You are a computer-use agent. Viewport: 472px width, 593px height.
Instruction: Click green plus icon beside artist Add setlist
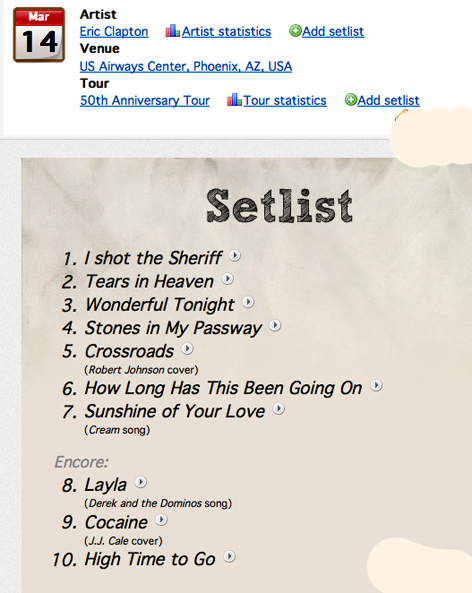click(295, 30)
